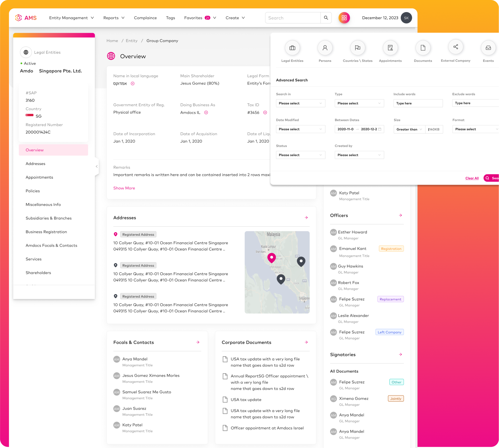Select Appointments in the sidebar menu
The width and height of the screenshot is (499, 448).
pos(39,177)
